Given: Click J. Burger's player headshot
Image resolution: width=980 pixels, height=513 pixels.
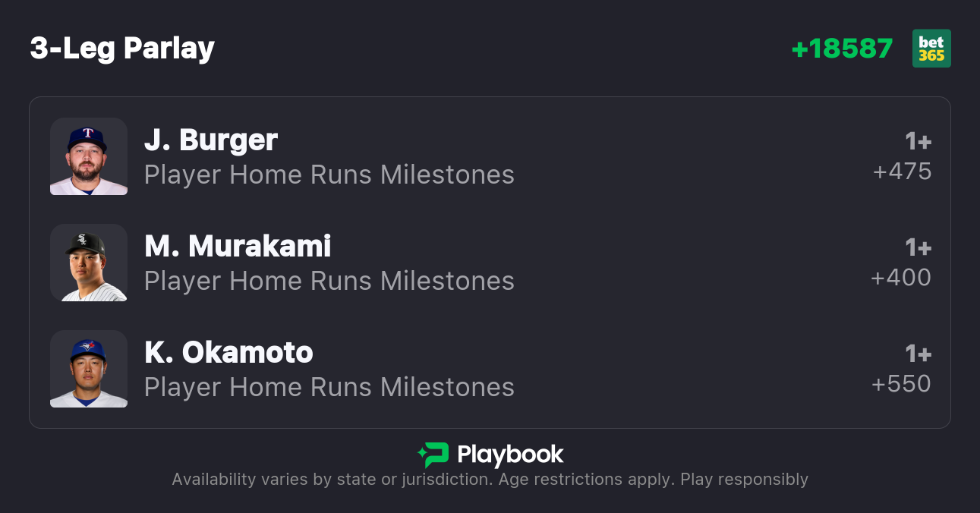Looking at the screenshot, I should coord(89,156).
